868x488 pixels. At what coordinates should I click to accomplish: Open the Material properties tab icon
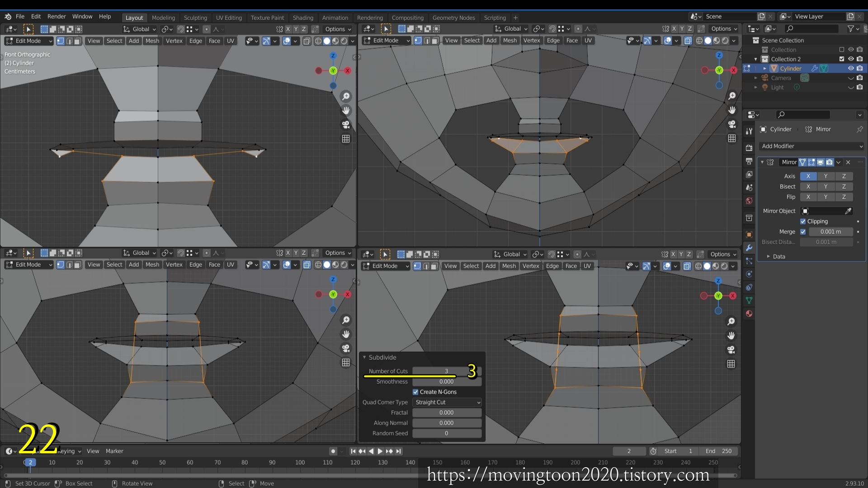pyautogui.click(x=749, y=314)
